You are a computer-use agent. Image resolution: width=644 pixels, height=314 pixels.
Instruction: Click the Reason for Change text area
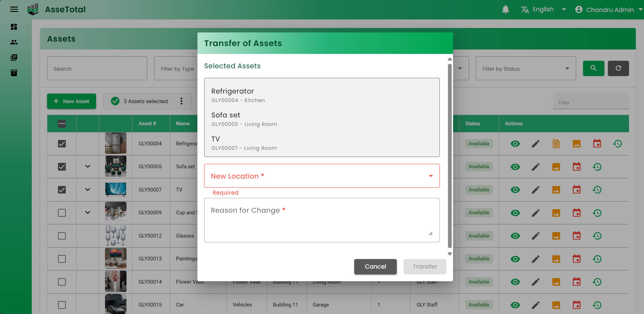(x=322, y=220)
